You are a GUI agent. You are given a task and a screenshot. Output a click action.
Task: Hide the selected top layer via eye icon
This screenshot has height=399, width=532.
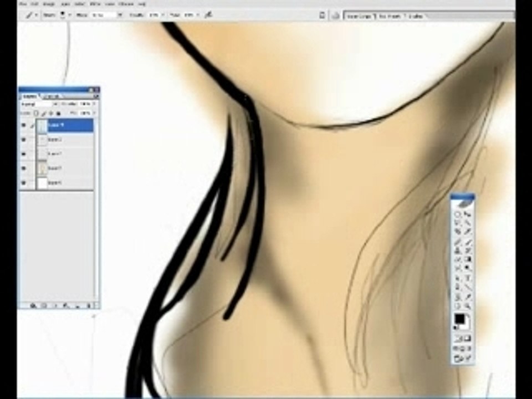[23, 125]
